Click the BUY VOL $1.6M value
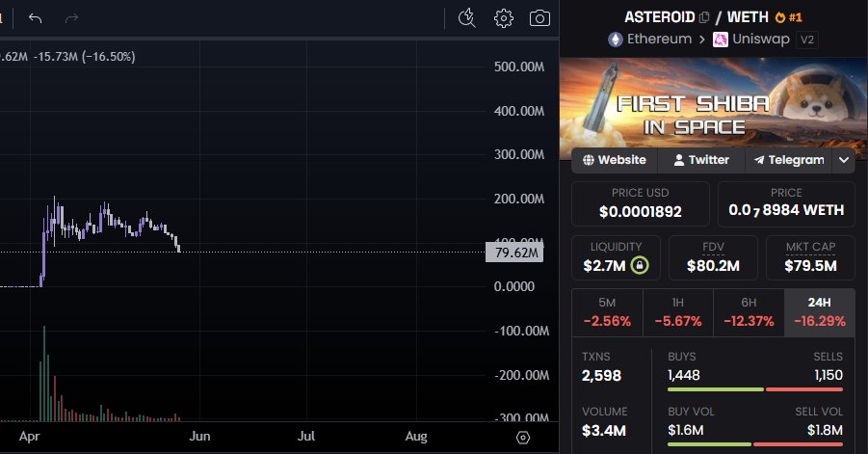The width and height of the screenshot is (868, 454). coord(685,430)
